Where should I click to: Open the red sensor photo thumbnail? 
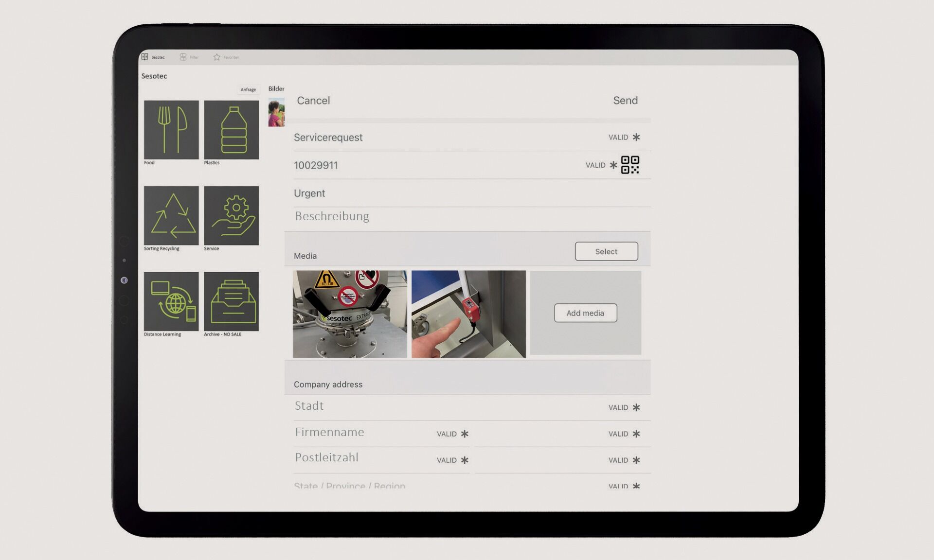(x=468, y=314)
